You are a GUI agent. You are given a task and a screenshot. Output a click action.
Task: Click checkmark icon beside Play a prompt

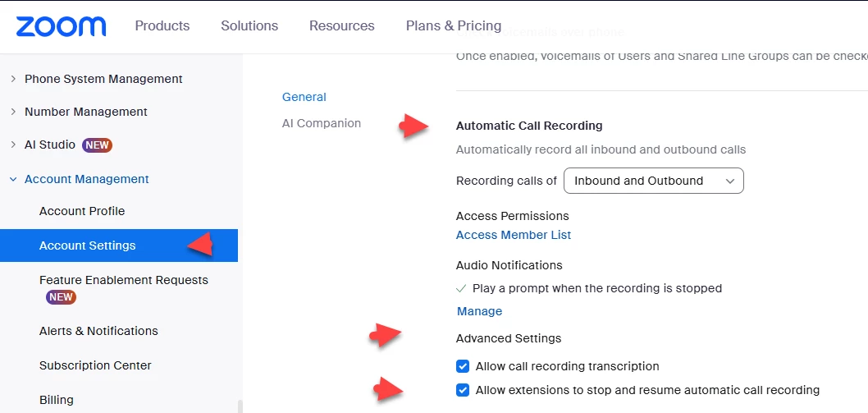click(x=460, y=288)
